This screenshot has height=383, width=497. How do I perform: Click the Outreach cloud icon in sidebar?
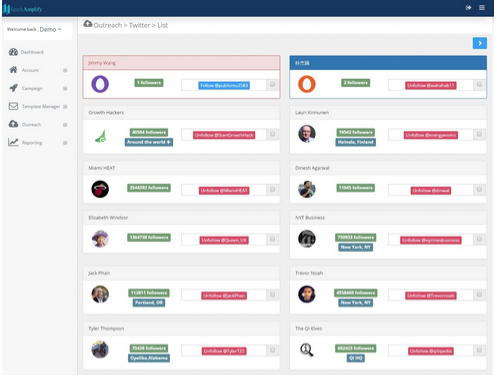point(13,124)
